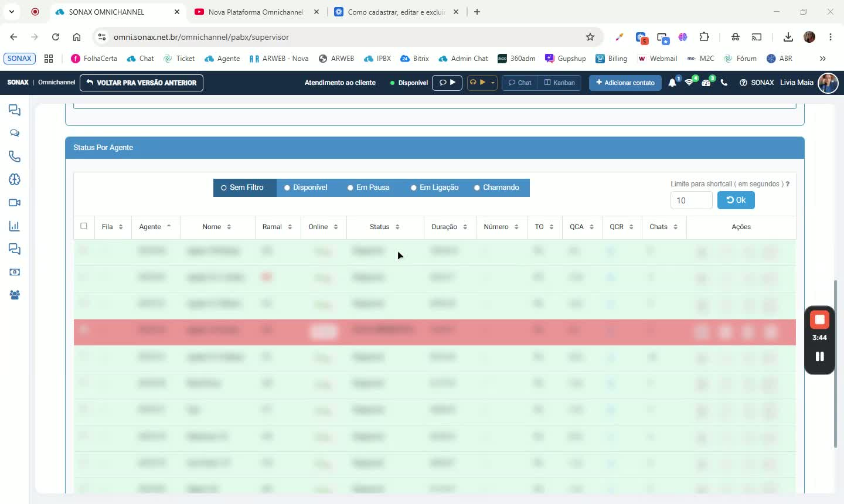Click the chat play status button
The image size is (844, 504).
click(447, 83)
